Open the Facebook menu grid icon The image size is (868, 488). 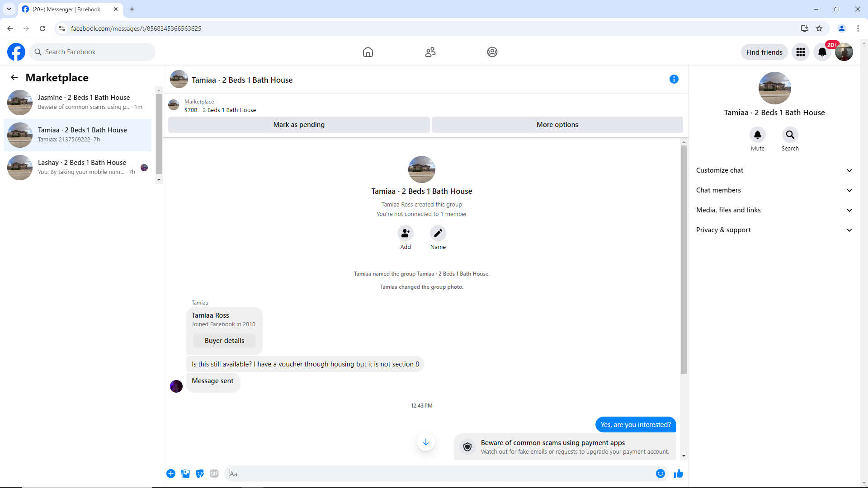(801, 52)
